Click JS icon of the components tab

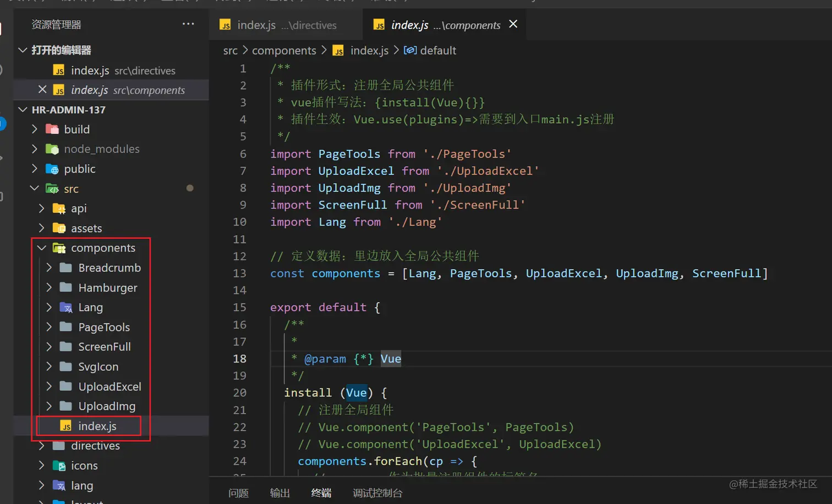379,25
